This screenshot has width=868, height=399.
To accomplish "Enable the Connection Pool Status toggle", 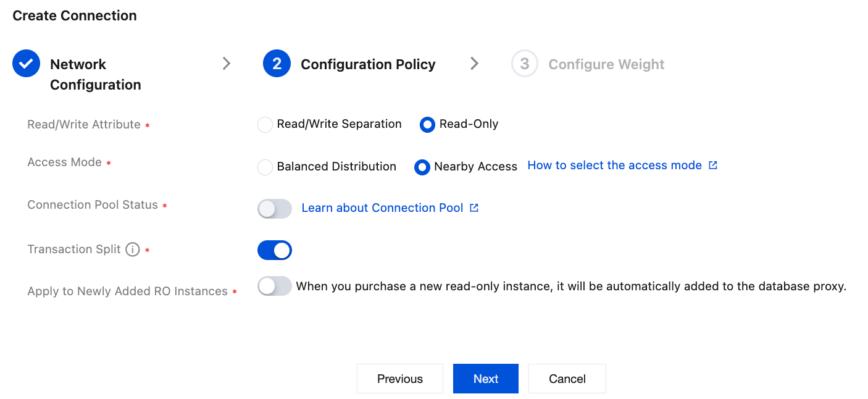I will click(x=275, y=209).
